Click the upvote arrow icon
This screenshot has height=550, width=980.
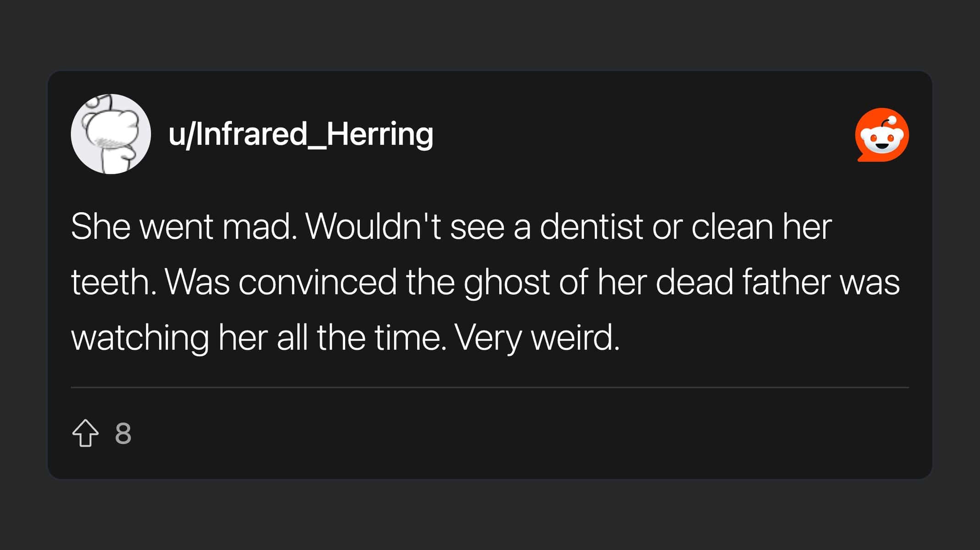pyautogui.click(x=85, y=433)
